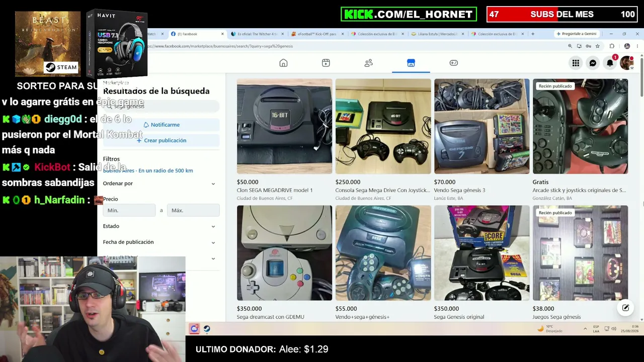Click the install app icon in address bar
The width and height of the screenshot is (644, 362).
point(579,46)
